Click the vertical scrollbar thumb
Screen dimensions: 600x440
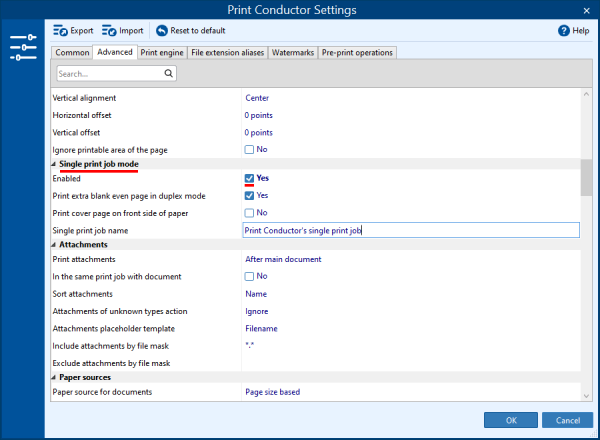coord(586,176)
